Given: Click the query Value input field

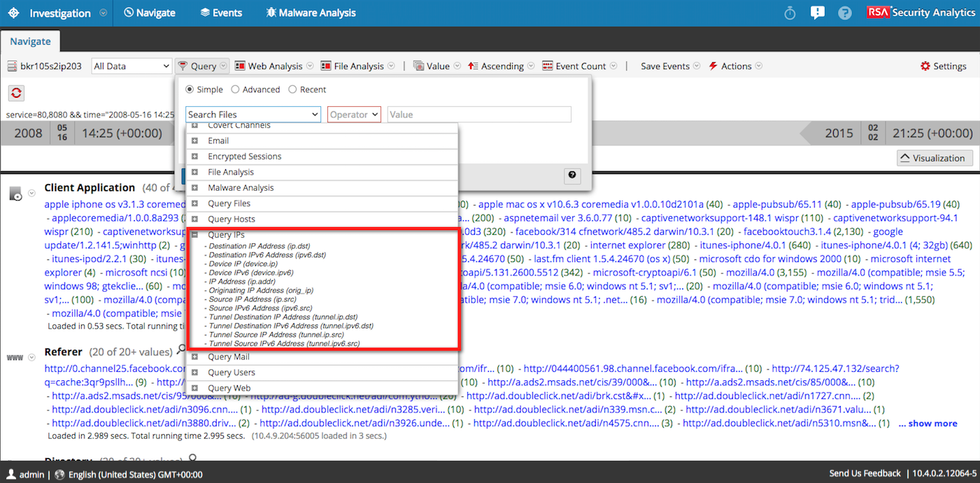Looking at the screenshot, I should click(x=479, y=115).
